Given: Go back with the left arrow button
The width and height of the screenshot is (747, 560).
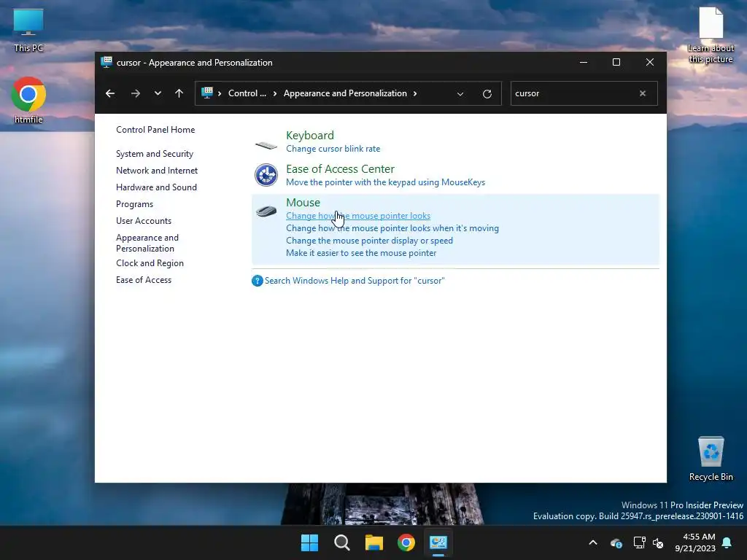Looking at the screenshot, I should (110, 93).
